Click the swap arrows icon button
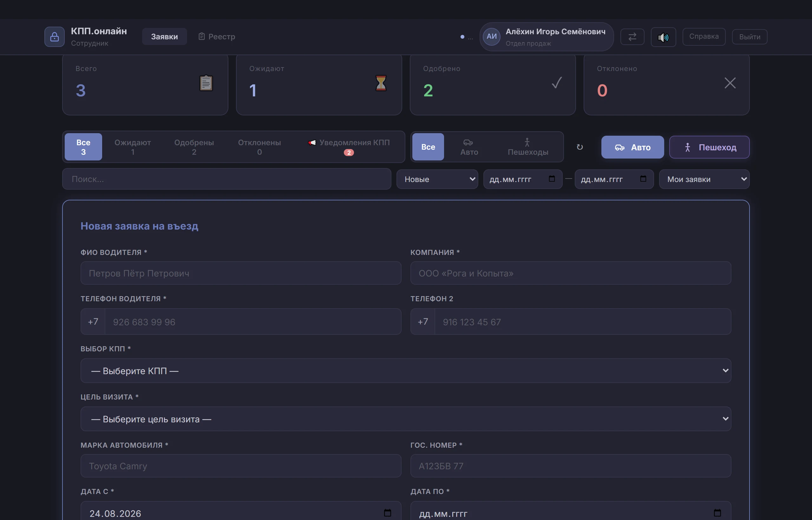 (x=632, y=36)
